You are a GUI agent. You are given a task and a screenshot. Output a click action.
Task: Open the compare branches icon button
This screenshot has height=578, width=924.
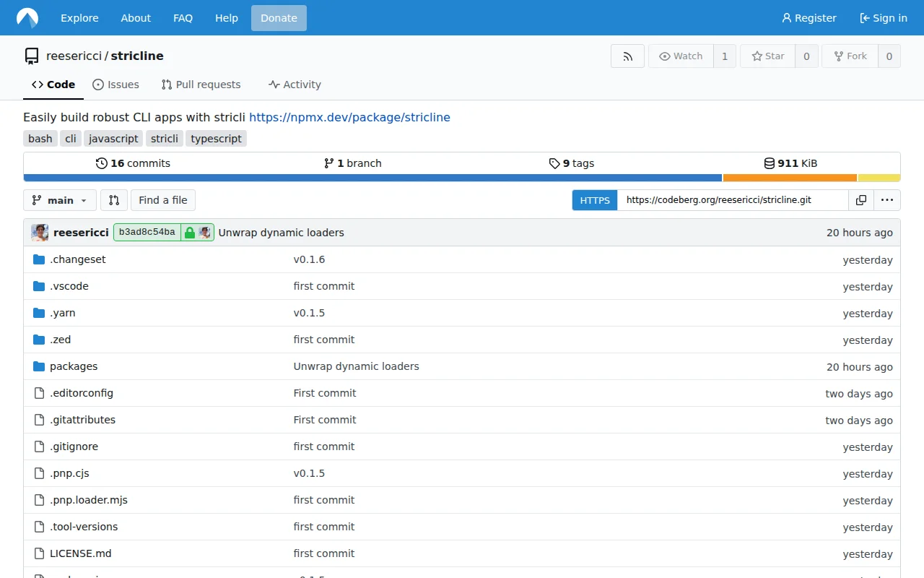tap(114, 200)
